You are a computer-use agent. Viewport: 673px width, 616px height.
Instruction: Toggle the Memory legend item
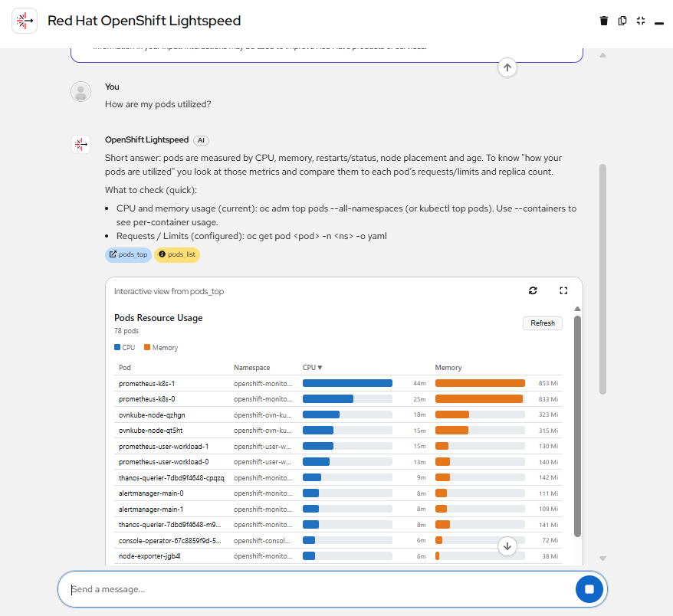(161, 348)
